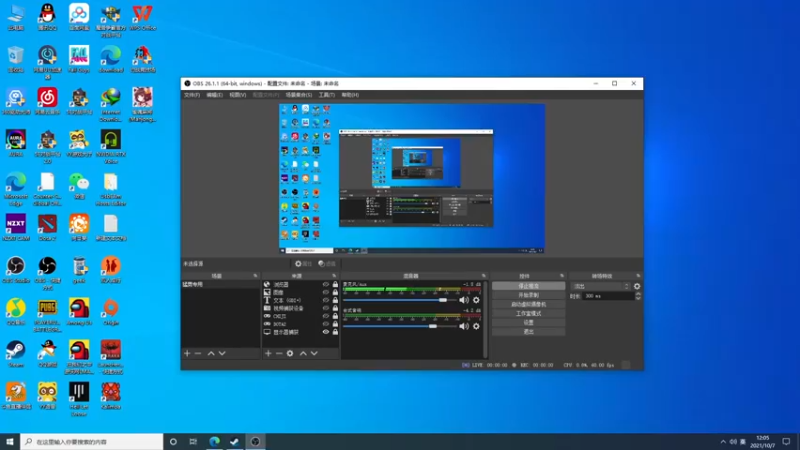Click the 开始录制 start recording button
The width and height of the screenshot is (800, 450).
[x=528, y=295]
